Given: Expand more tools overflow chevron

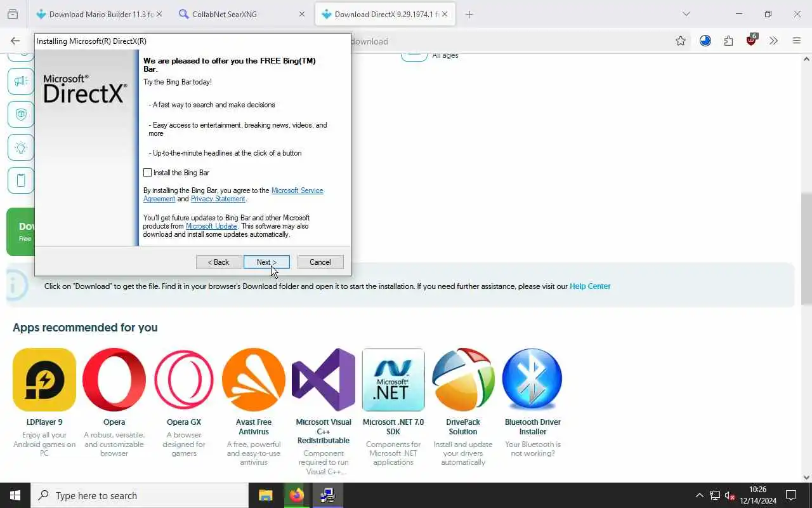Looking at the screenshot, I should (773, 41).
